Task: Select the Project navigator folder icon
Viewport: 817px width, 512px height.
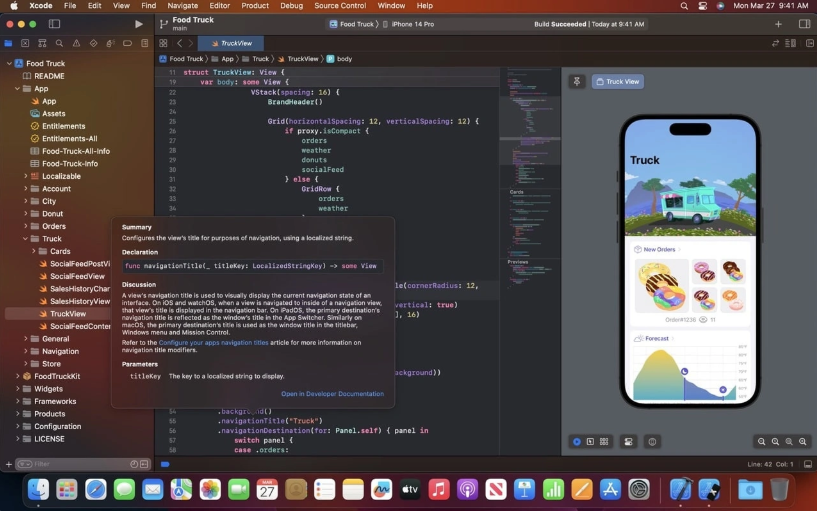Action: click(8, 43)
